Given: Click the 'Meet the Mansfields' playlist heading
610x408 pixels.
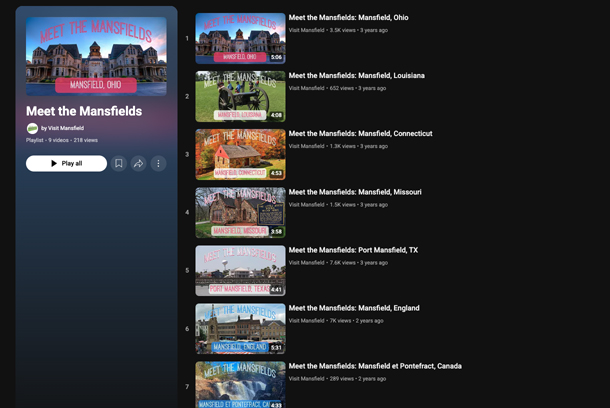Looking at the screenshot, I should (84, 111).
